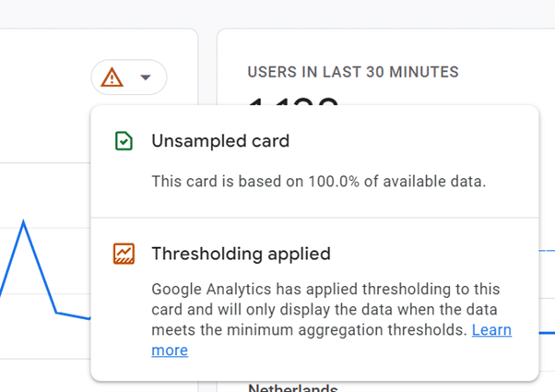Screen dimensions: 555x392
Task: Select the Thresholding applied heading
Action: [241, 254]
